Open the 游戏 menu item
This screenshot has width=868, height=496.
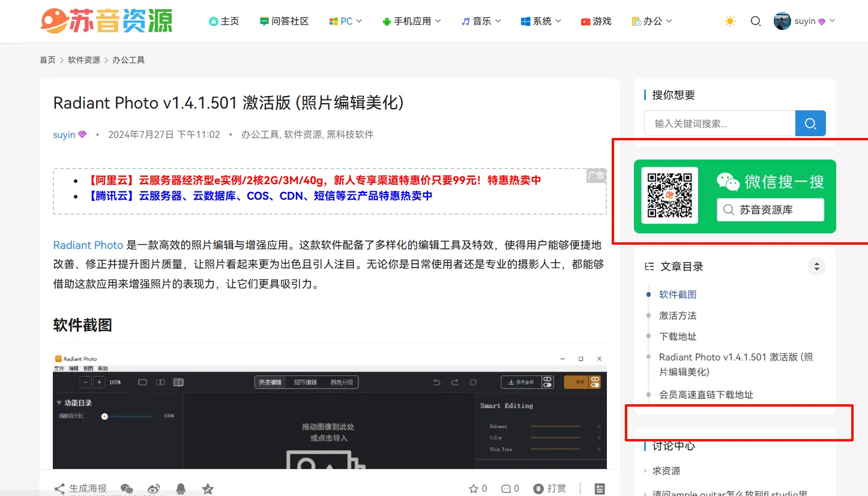pyautogui.click(x=596, y=21)
